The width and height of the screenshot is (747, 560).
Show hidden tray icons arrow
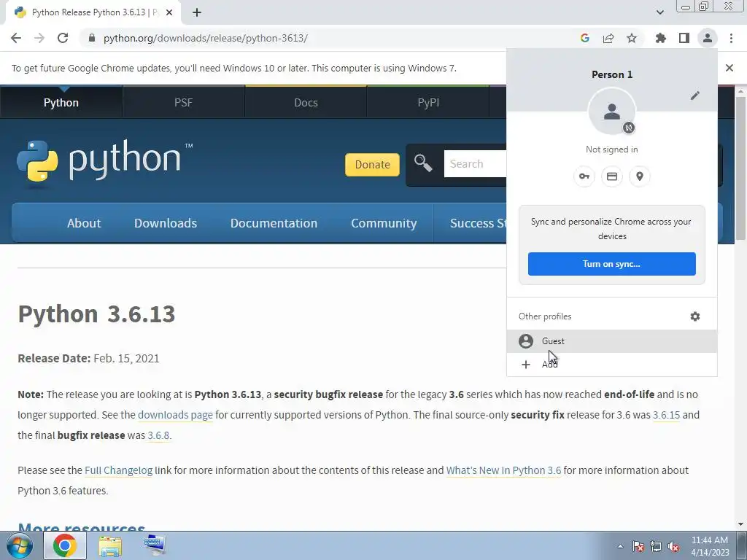(x=620, y=546)
